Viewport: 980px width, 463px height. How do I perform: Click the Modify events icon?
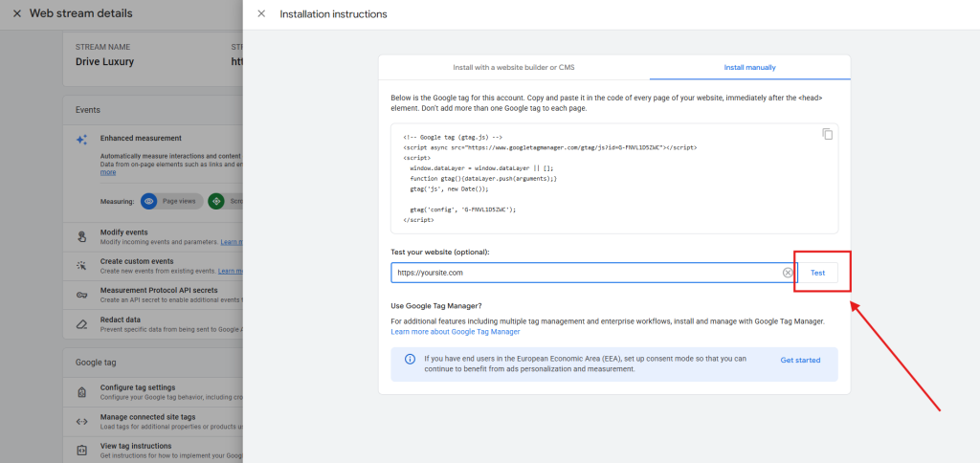82,235
